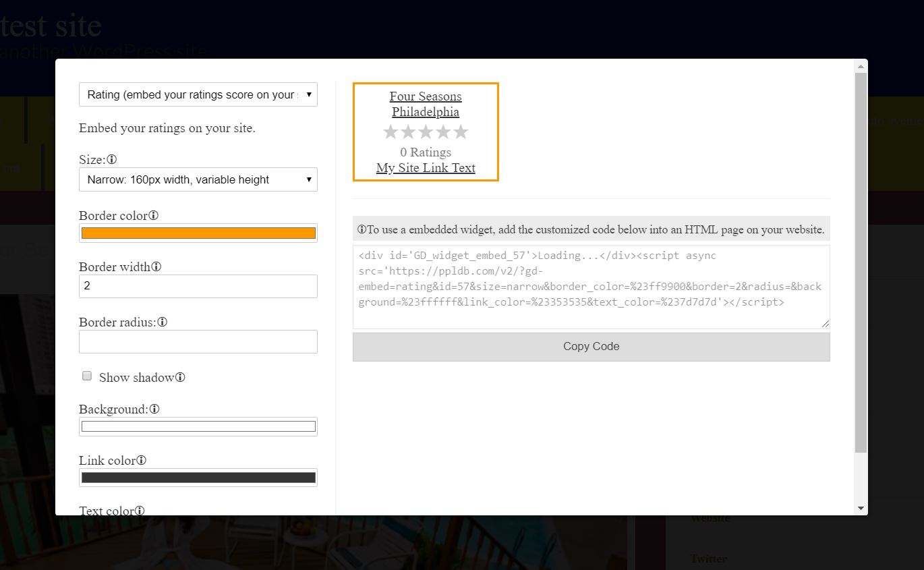This screenshot has width=924, height=570.
Task: Click the Show shadow info icon
Action: (x=179, y=377)
